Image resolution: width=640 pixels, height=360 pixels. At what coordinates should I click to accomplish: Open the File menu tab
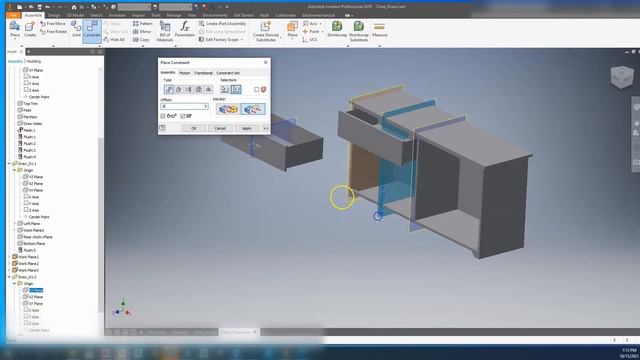coord(13,15)
